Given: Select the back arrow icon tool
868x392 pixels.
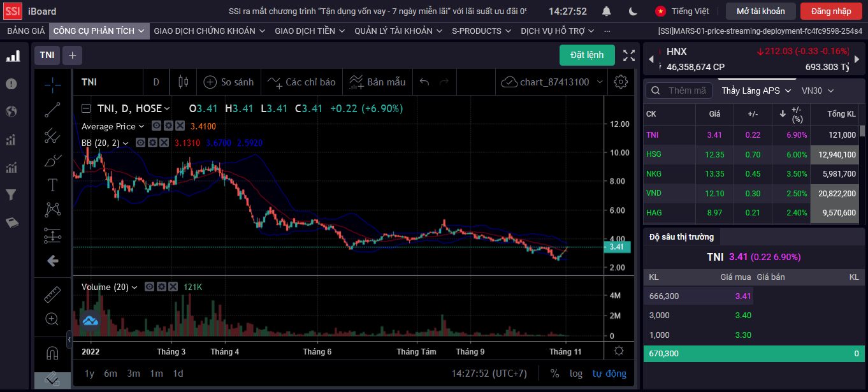Looking at the screenshot, I should pyautogui.click(x=53, y=261).
